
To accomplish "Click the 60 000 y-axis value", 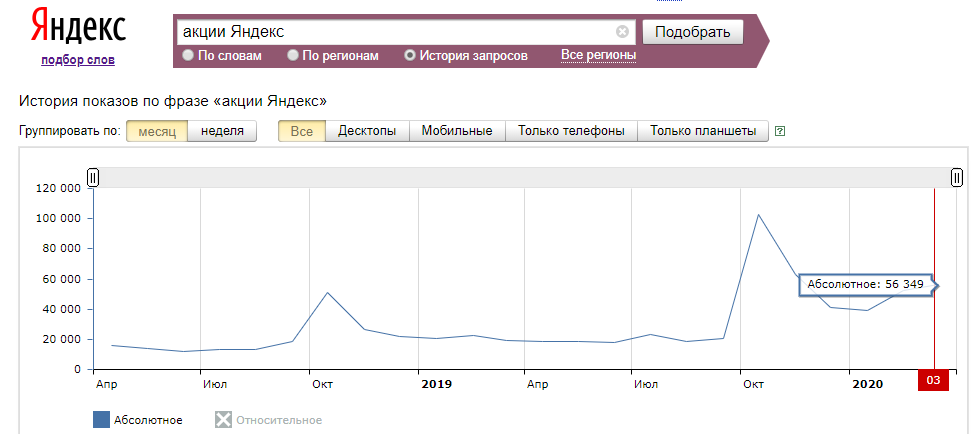I will pos(62,279).
